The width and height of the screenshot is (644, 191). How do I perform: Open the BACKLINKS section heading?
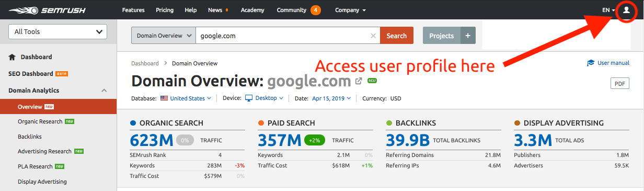416,123
